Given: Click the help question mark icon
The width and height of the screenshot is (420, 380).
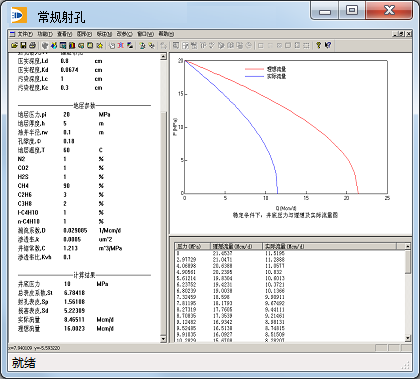Looking at the screenshot, I should tap(318, 45).
